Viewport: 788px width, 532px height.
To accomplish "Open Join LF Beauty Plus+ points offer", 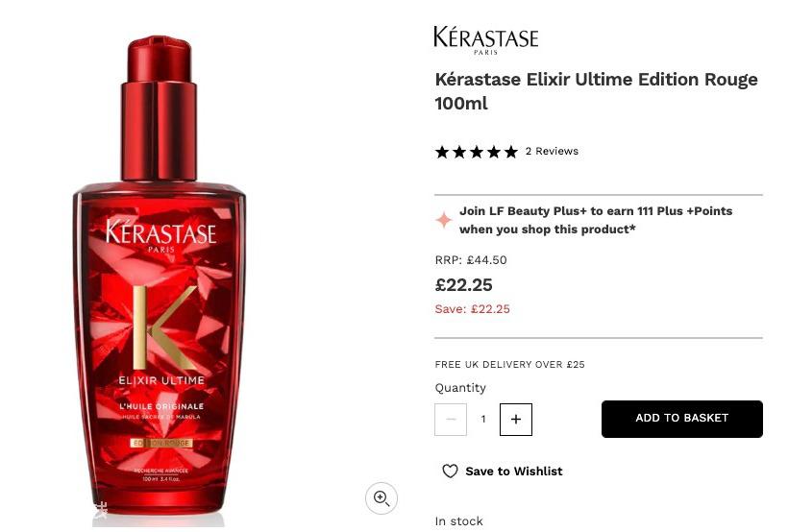I will [596, 220].
